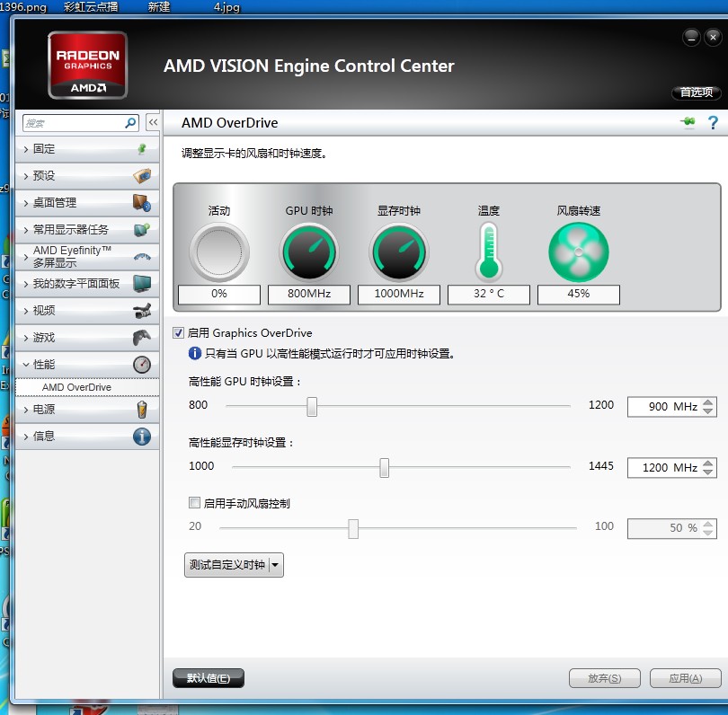Increase memory clock with up arrow
This screenshot has width=728, height=715.
point(707,463)
